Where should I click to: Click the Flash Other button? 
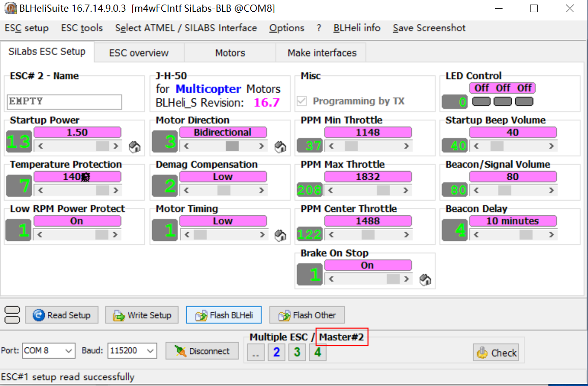point(307,315)
